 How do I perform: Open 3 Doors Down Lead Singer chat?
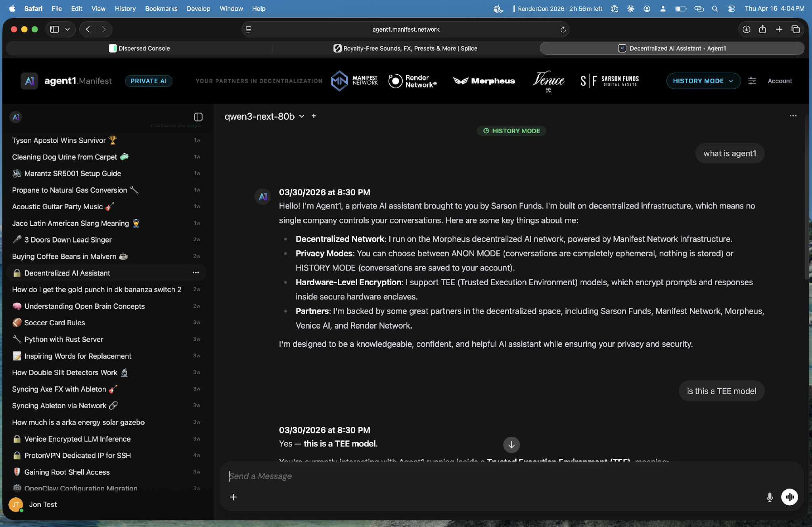point(106,240)
